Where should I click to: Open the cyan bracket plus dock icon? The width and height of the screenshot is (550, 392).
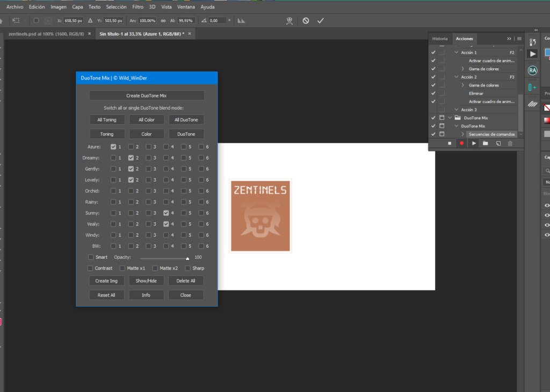[532, 88]
